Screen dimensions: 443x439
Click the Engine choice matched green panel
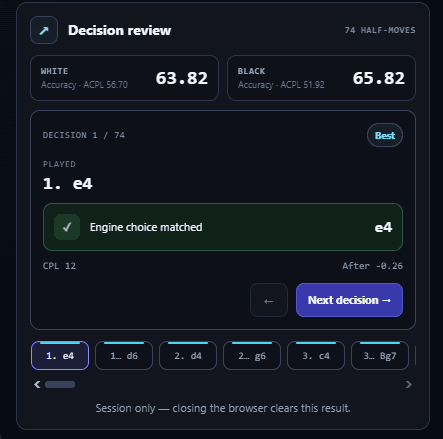[223, 227]
